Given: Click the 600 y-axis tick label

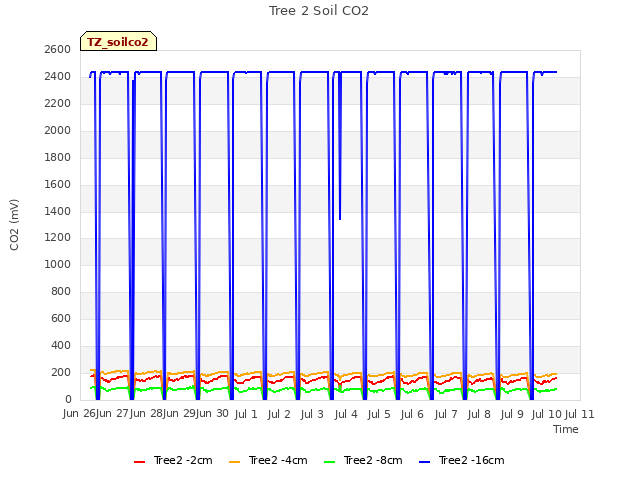Looking at the screenshot, I should pyautogui.click(x=61, y=318).
